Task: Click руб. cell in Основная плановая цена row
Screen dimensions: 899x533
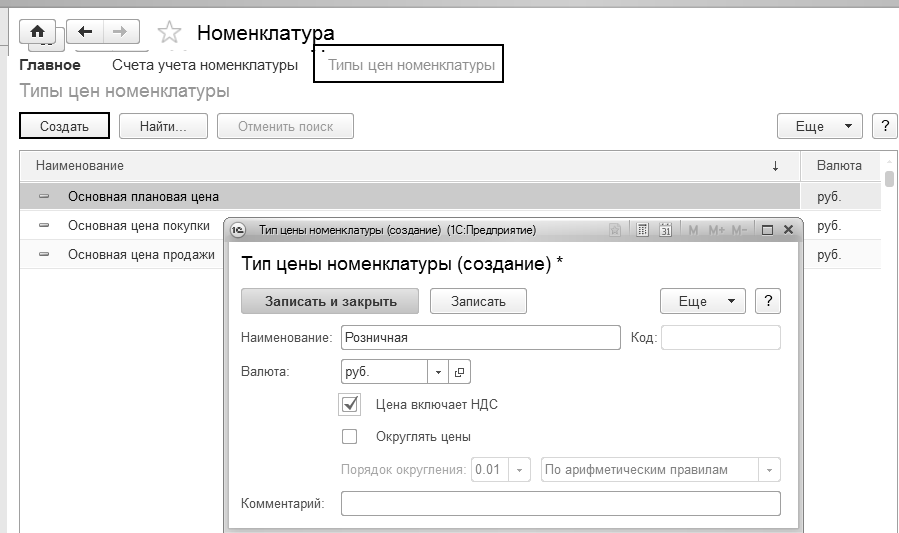Action: 840,197
